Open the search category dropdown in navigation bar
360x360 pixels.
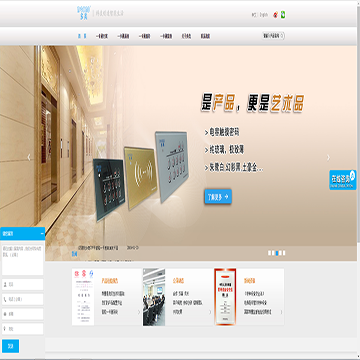(x=274, y=36)
